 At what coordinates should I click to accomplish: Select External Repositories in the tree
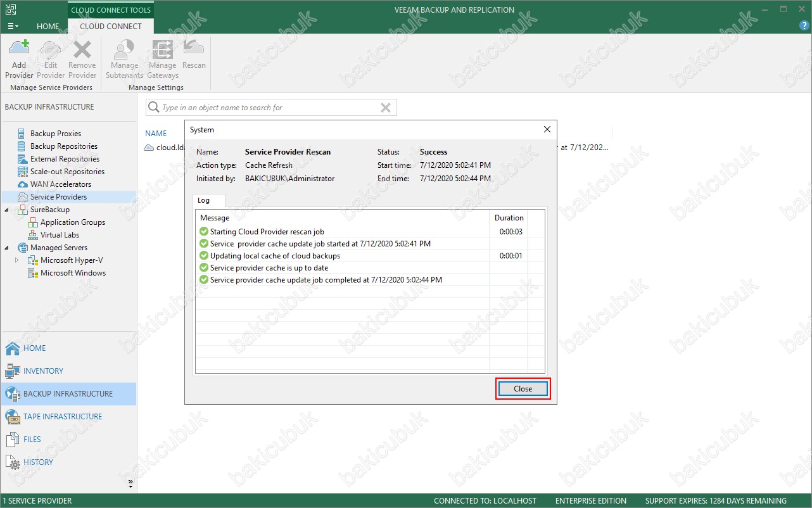point(65,159)
